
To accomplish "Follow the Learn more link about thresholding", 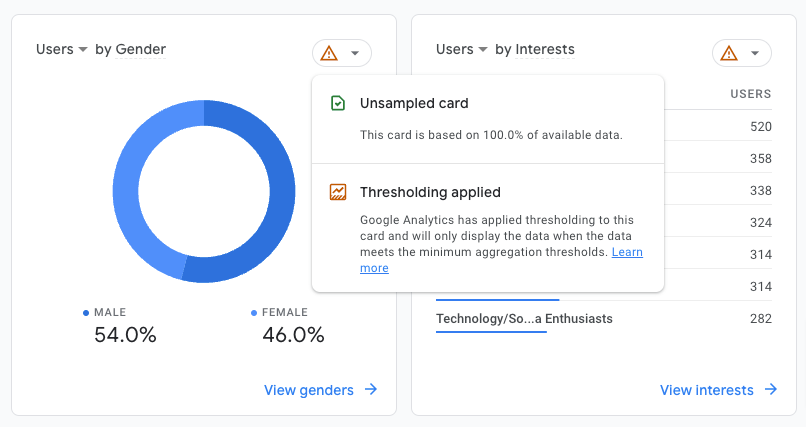I will [x=627, y=252].
